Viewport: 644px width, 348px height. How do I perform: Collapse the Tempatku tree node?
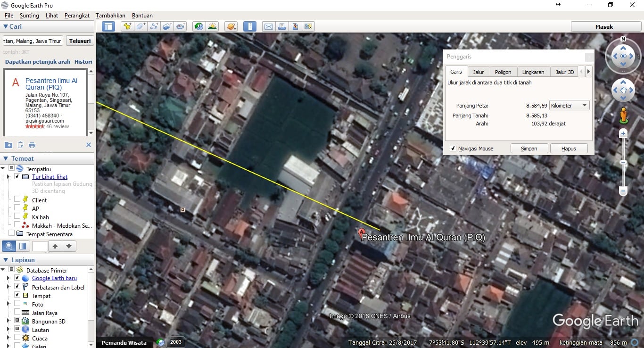pos(3,168)
